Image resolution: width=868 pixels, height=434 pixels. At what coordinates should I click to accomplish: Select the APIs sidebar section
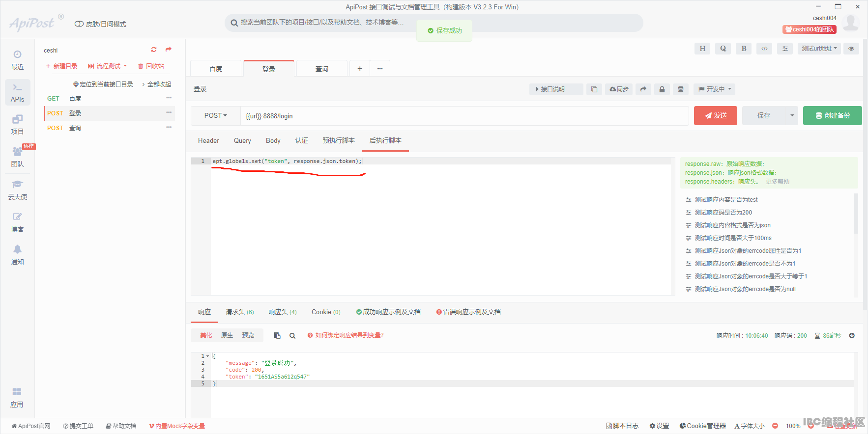click(17, 92)
